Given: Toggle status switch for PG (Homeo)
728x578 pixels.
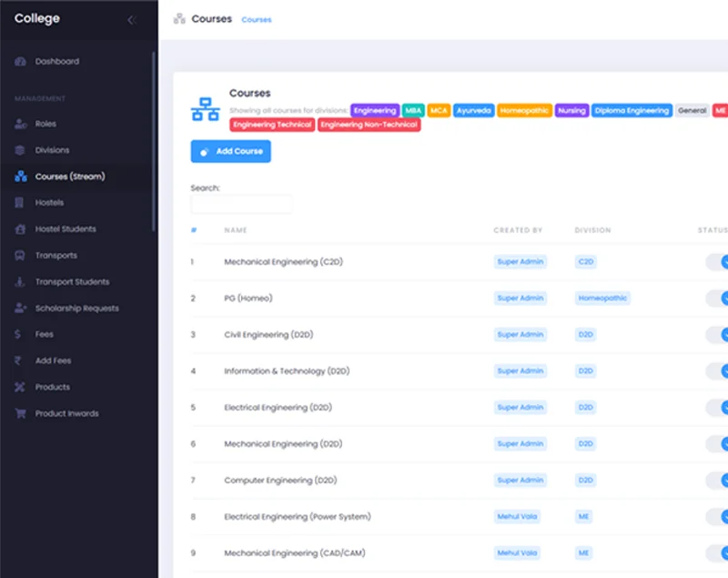Looking at the screenshot, I should tap(718, 299).
